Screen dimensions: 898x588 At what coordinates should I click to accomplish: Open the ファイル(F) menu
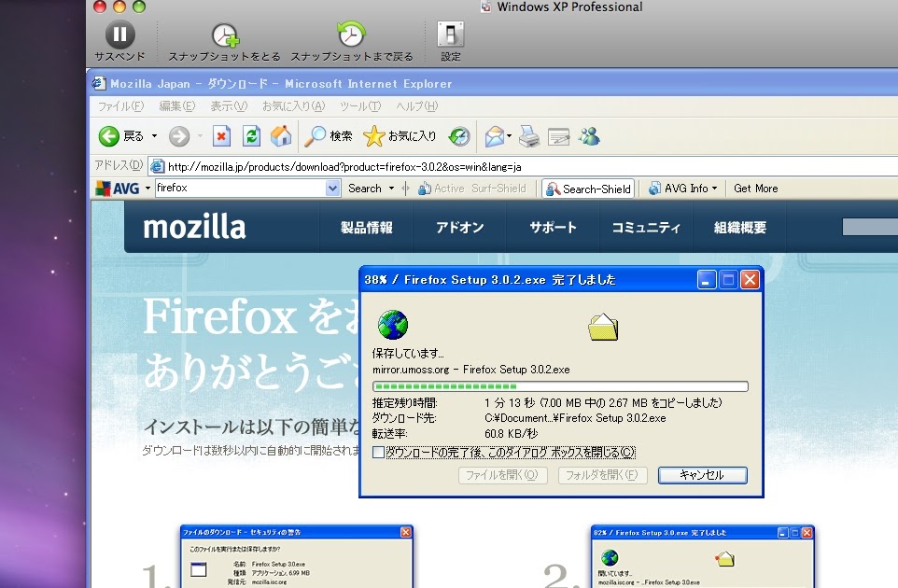click(x=120, y=106)
